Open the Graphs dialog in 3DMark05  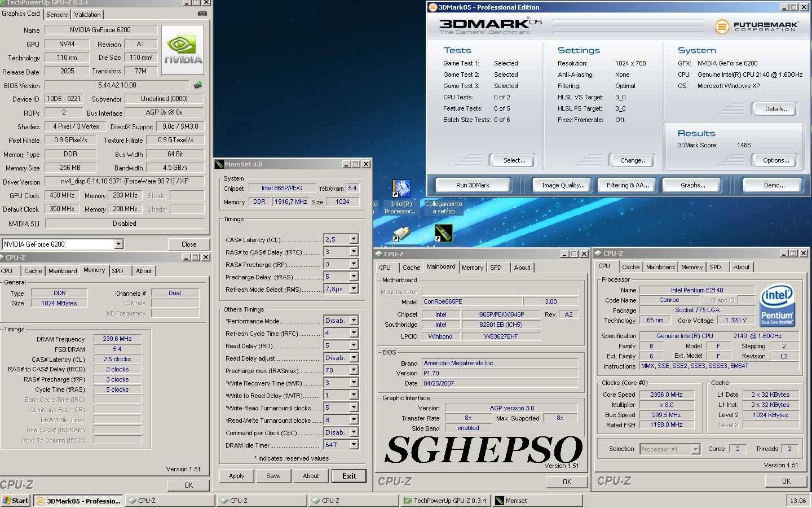pos(692,185)
